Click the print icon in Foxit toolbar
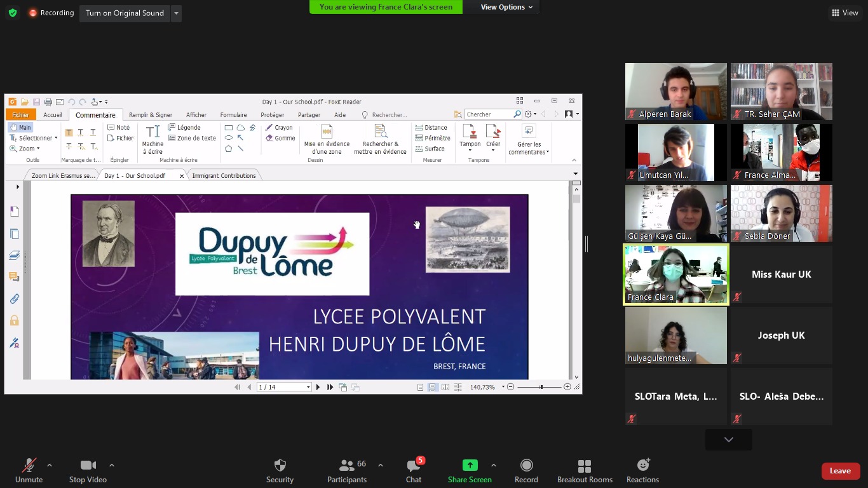This screenshot has height=488, width=868. point(48,102)
